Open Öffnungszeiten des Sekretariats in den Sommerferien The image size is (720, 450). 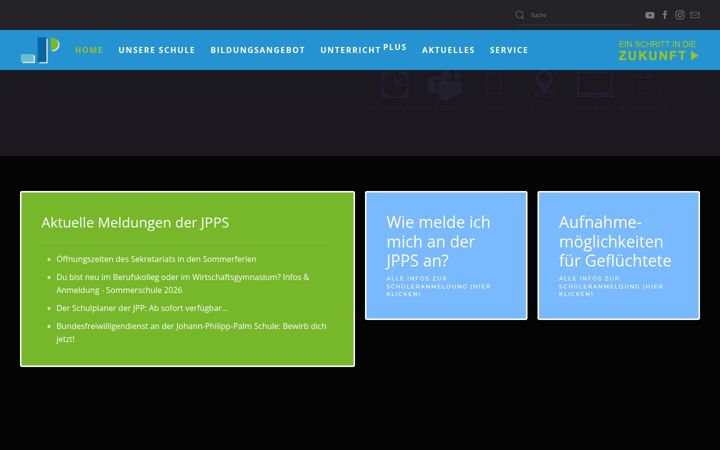(x=156, y=259)
